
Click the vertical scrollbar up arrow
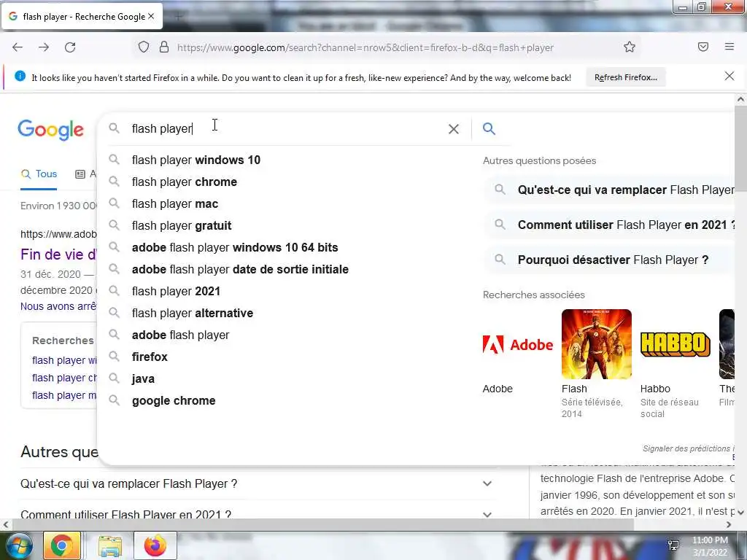[x=740, y=99]
